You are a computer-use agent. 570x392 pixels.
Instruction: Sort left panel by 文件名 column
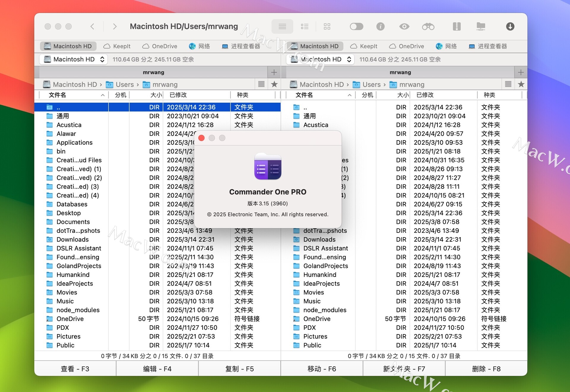pyautogui.click(x=74, y=95)
